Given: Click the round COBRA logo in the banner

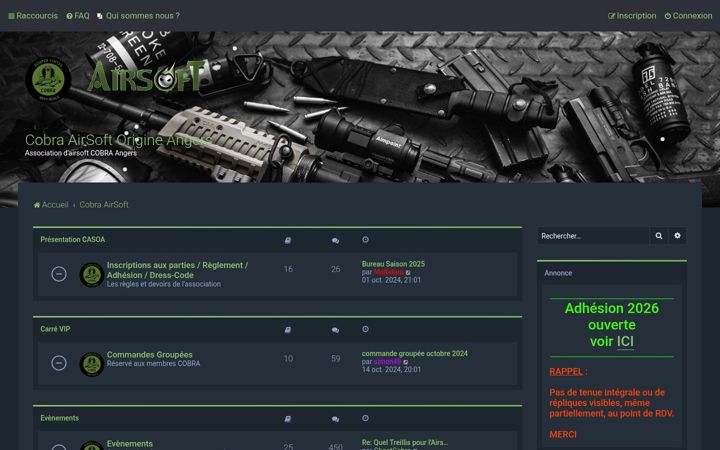Looking at the screenshot, I should click(48, 79).
